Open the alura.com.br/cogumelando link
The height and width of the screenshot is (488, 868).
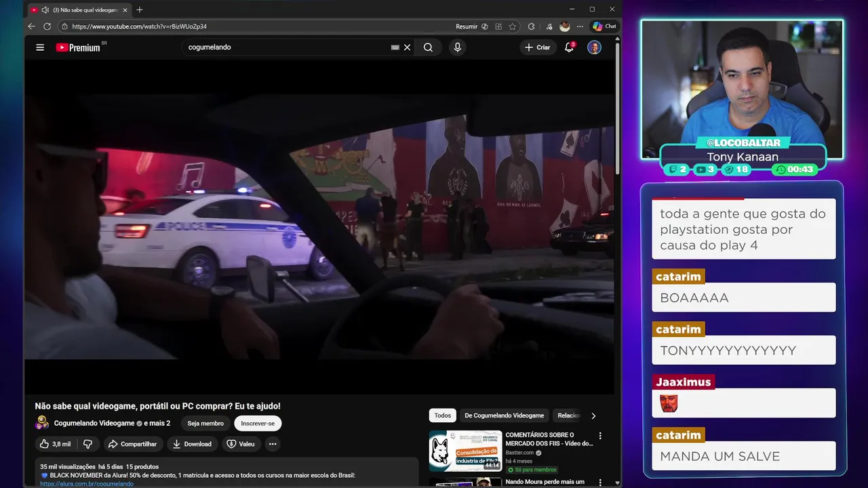87,484
